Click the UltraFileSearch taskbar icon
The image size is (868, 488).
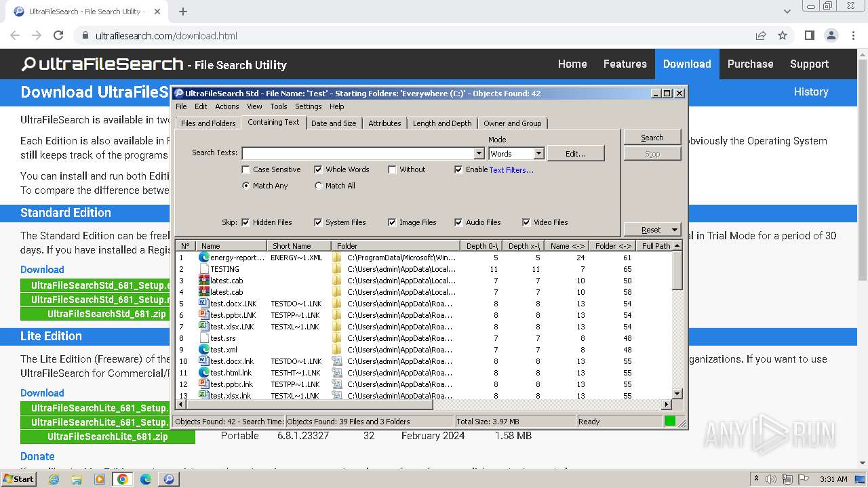(x=169, y=479)
